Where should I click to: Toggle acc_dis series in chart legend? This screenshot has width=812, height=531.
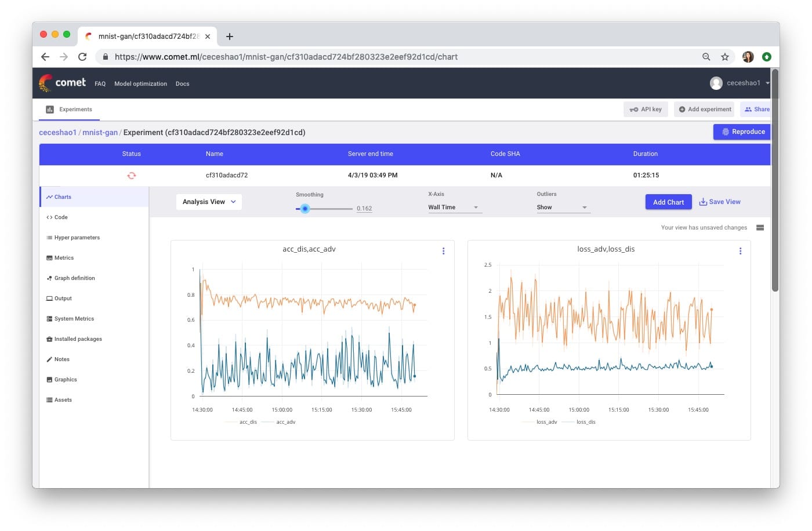click(x=248, y=422)
